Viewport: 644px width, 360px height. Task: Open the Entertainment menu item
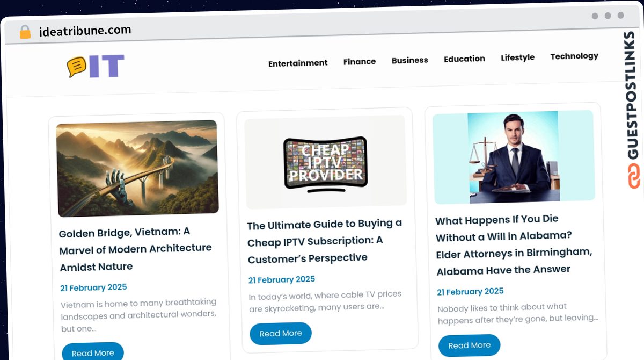click(298, 63)
